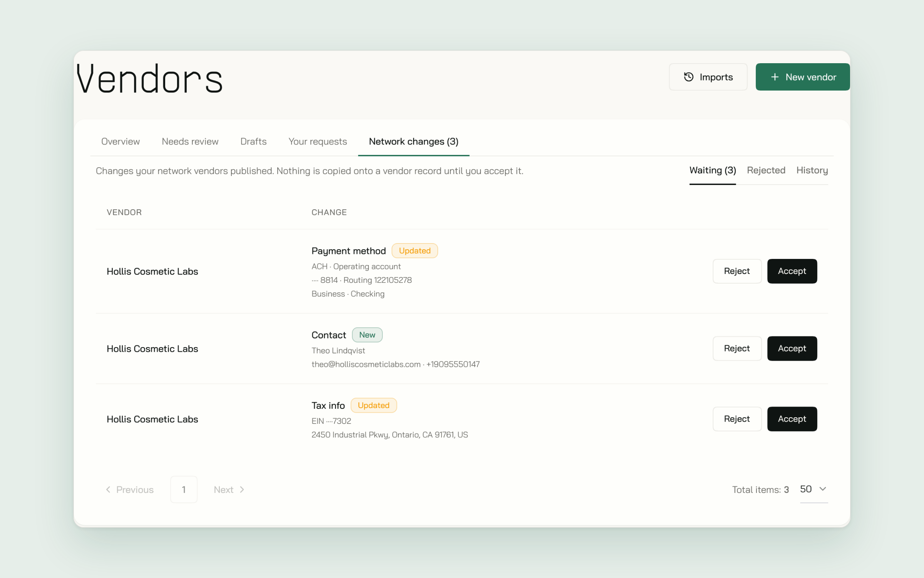Image resolution: width=924 pixels, height=578 pixels.
Task: Click Hollis Cosmetic Labs in Tax info row
Action: coord(152,420)
